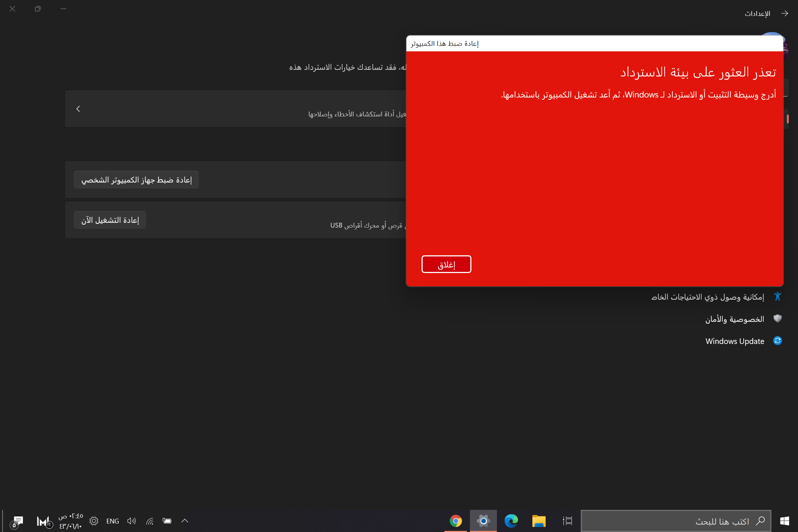The image size is (798, 532).
Task: Click the back arrow in Settings header
Action: (x=785, y=13)
